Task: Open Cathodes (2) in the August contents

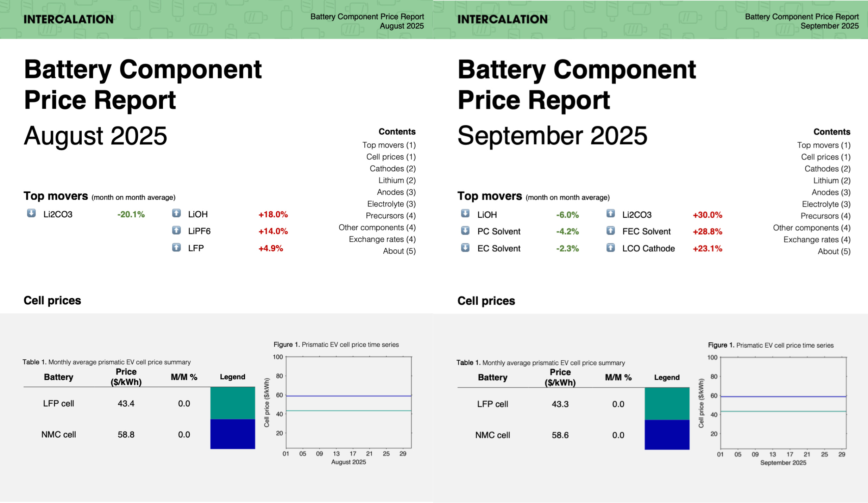Action: tap(392, 169)
